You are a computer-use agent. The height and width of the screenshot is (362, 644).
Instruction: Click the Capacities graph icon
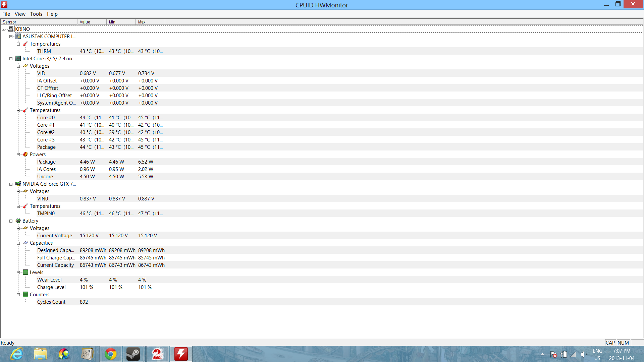[x=25, y=243]
